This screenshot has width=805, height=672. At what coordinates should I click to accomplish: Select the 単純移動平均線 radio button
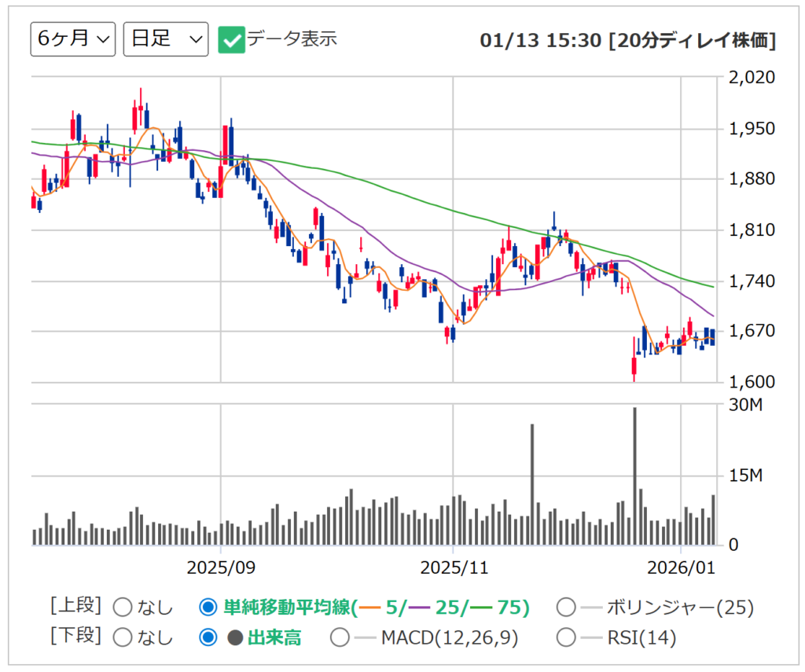click(208, 608)
